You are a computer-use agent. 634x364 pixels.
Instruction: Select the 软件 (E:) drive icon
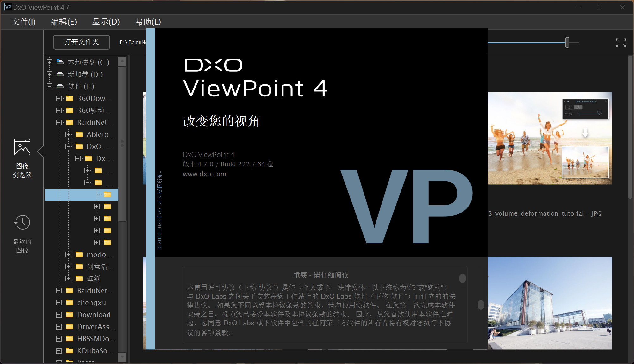click(x=60, y=86)
